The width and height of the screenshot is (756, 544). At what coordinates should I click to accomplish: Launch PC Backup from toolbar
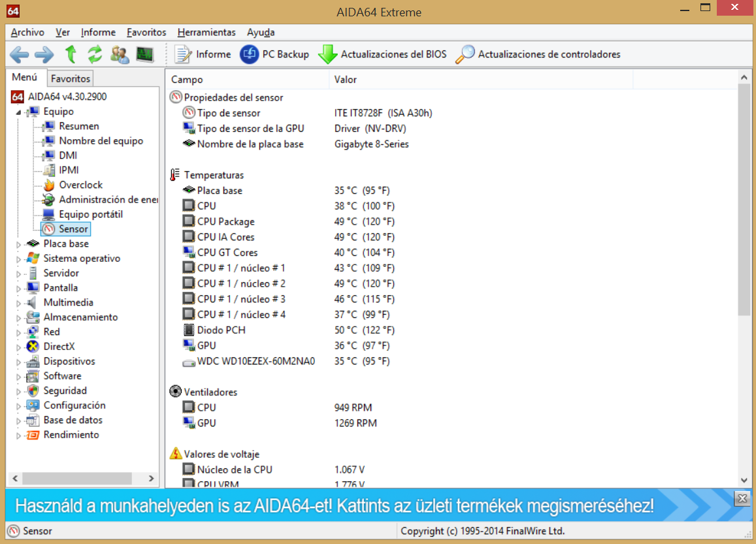tap(274, 54)
